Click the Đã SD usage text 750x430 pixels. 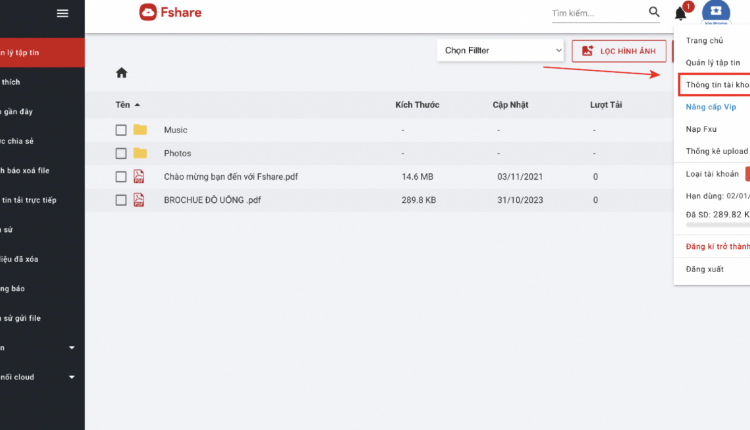pos(717,215)
